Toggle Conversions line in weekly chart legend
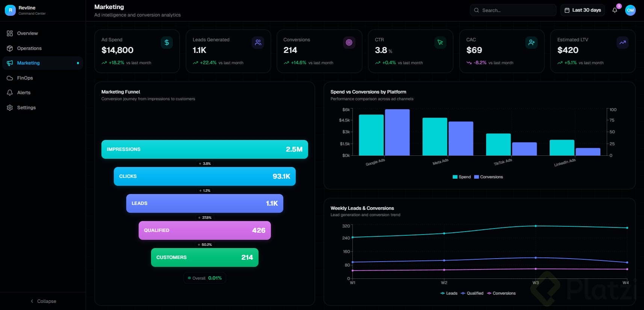This screenshot has width=644, height=310. point(501,293)
